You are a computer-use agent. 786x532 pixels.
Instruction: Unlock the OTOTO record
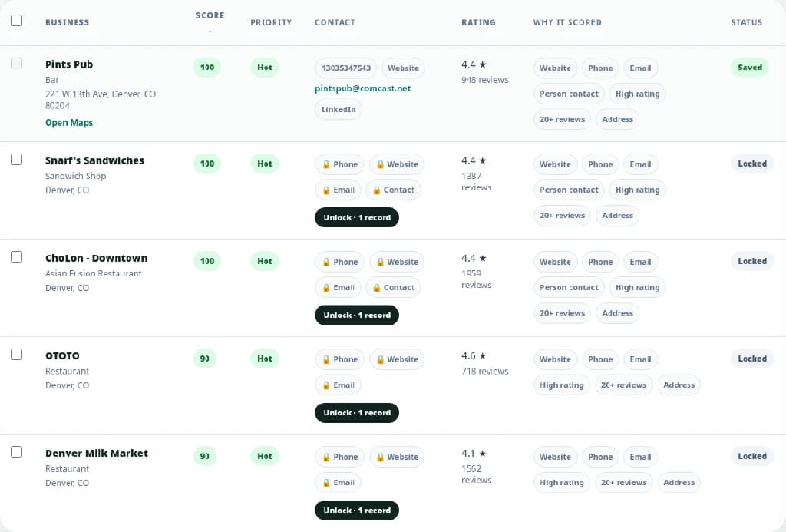coord(357,413)
